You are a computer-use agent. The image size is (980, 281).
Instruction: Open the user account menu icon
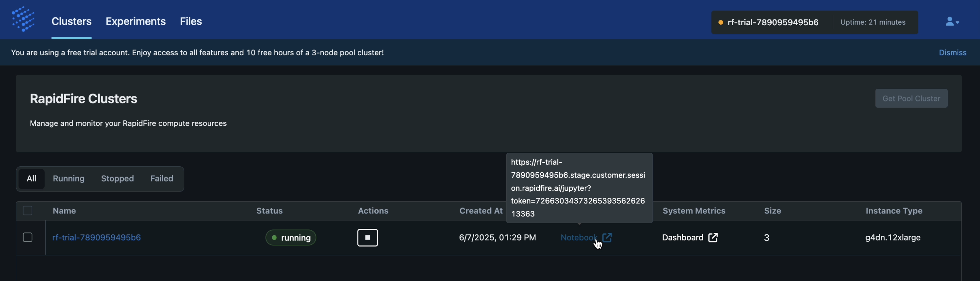[952, 22]
